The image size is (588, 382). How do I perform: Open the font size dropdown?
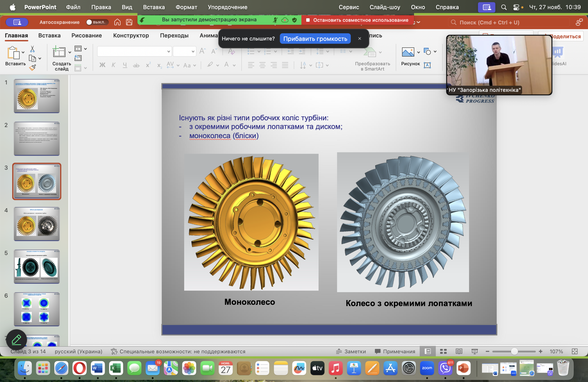point(193,51)
